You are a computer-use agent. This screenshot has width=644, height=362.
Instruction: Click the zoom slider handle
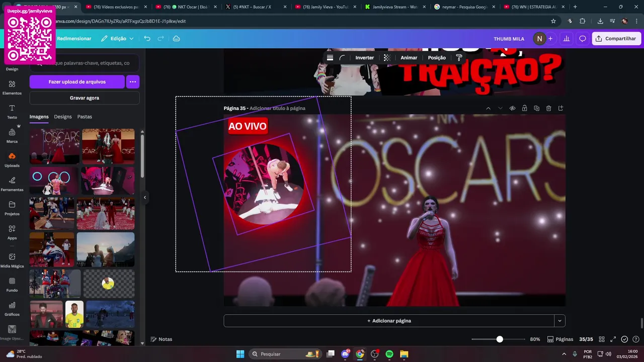coord(500,339)
